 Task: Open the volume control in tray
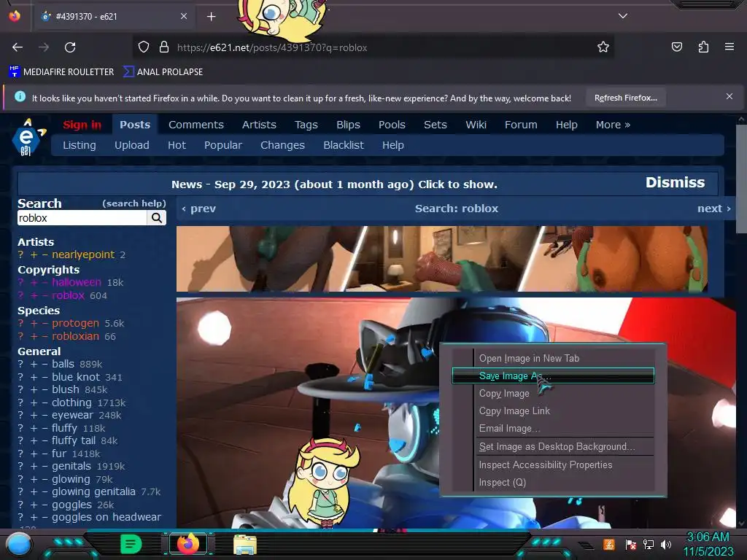666,544
